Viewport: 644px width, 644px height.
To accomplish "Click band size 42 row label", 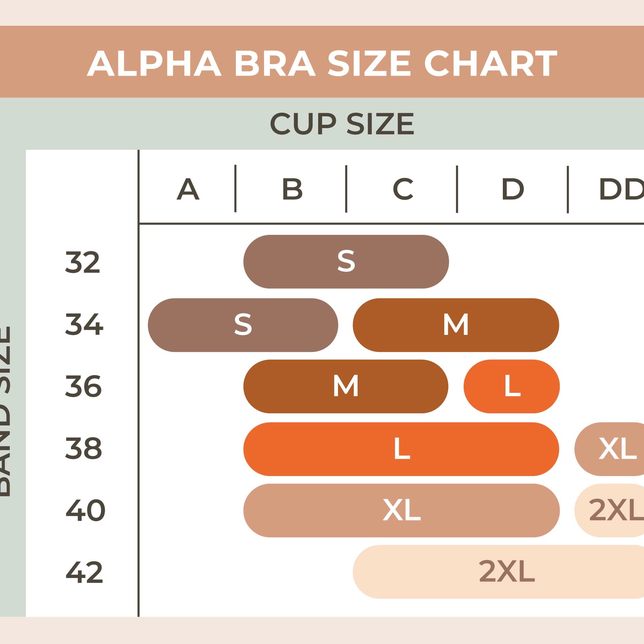I will click(x=84, y=573).
